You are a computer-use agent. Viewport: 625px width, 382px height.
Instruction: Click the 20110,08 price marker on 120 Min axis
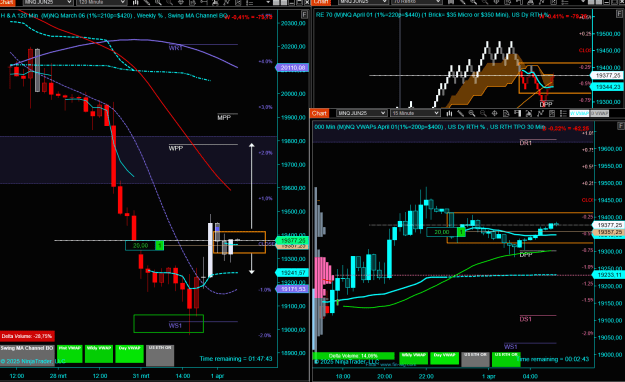point(293,68)
